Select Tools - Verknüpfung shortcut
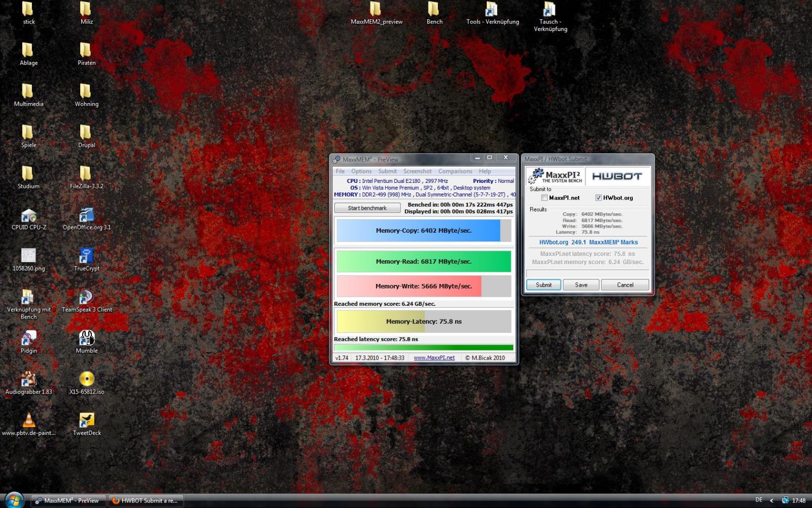This screenshot has width=812, height=508. point(492,13)
